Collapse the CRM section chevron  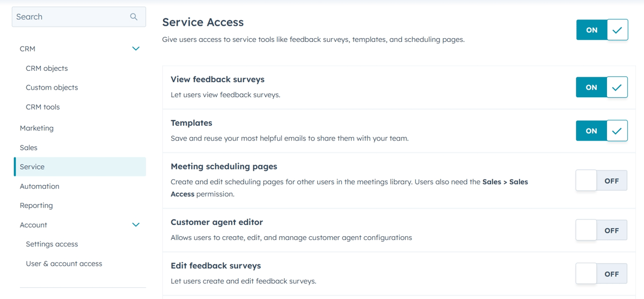click(x=136, y=49)
